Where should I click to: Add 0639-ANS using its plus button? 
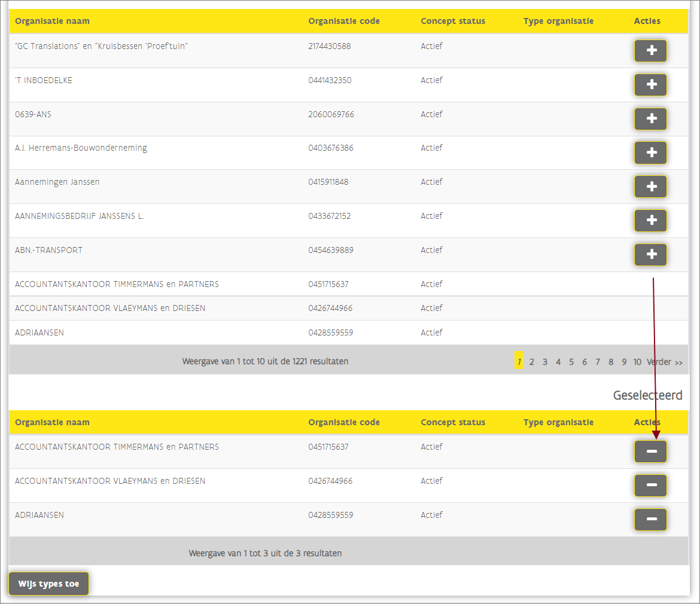coord(650,119)
